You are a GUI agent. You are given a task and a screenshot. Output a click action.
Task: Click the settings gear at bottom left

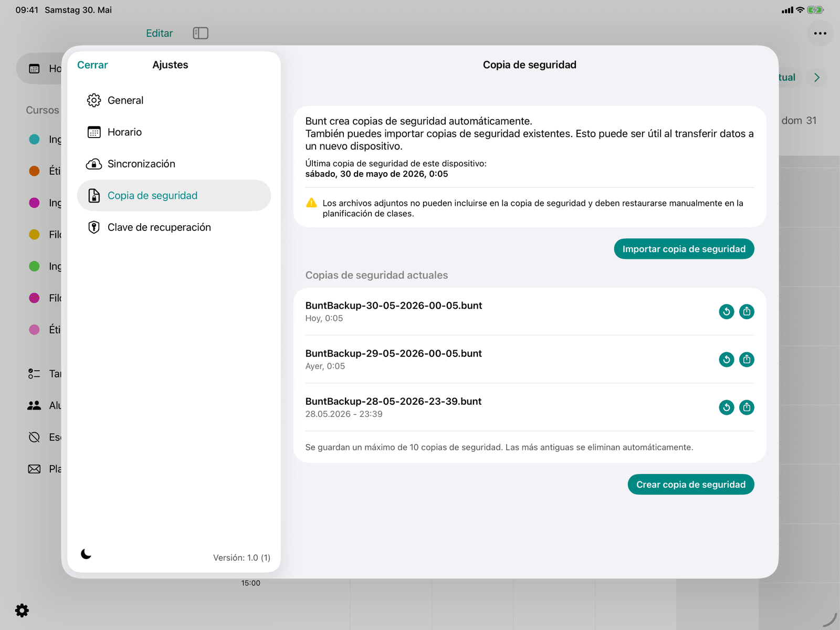22,611
